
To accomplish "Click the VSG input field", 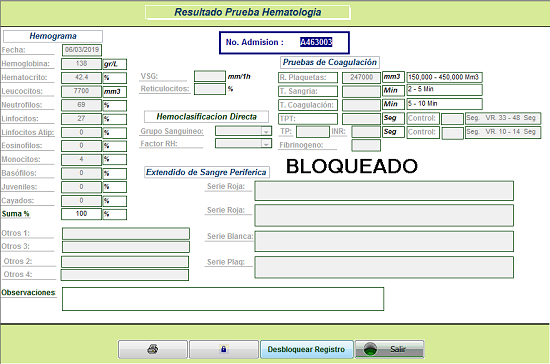I will pos(210,76).
